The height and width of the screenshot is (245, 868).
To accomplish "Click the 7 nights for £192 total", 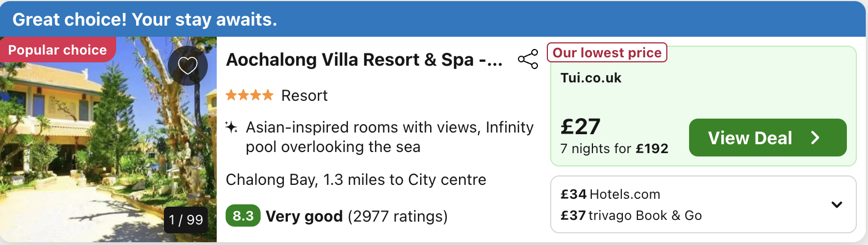I will coord(614,149).
